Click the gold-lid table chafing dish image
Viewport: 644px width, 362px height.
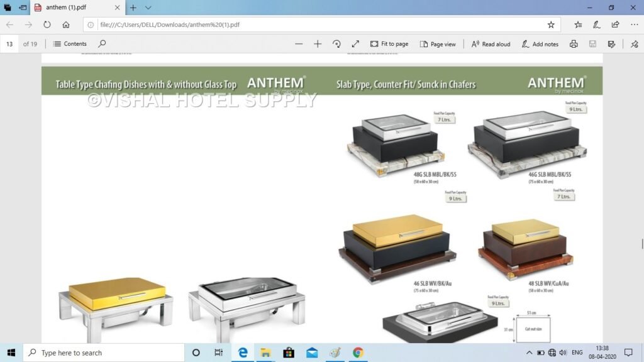point(116,309)
